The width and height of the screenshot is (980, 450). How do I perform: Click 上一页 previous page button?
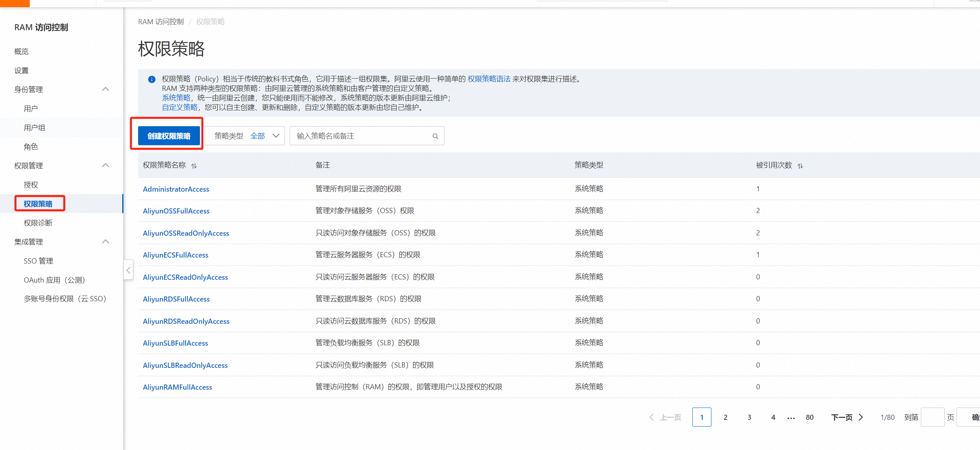coord(665,417)
